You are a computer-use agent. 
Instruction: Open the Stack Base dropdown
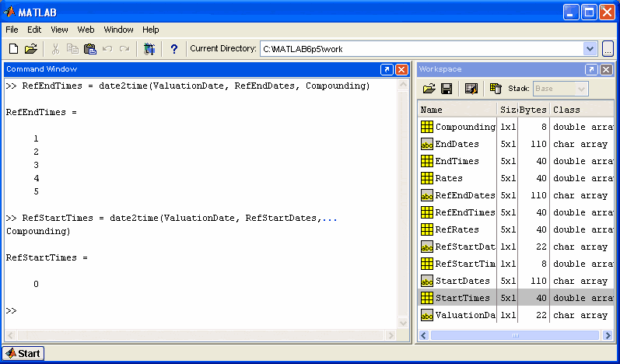[560, 89]
